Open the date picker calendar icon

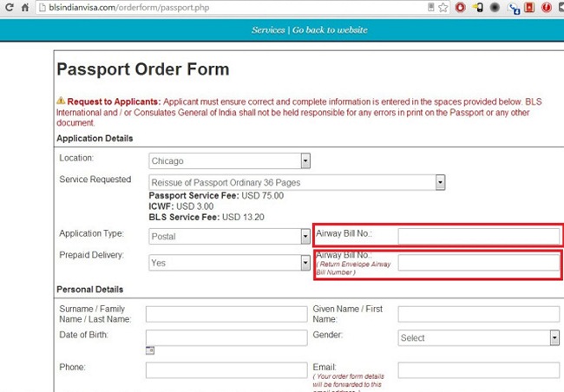click(x=150, y=350)
